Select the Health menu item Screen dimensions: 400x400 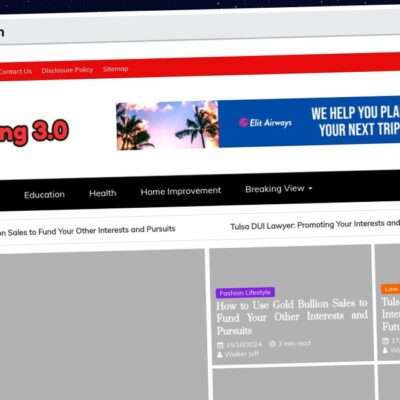[103, 193]
